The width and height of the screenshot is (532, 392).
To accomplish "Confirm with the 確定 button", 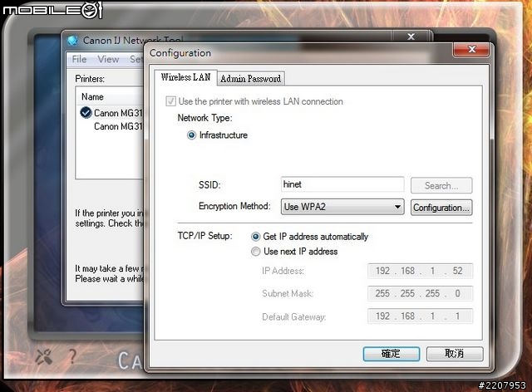I will (391, 354).
